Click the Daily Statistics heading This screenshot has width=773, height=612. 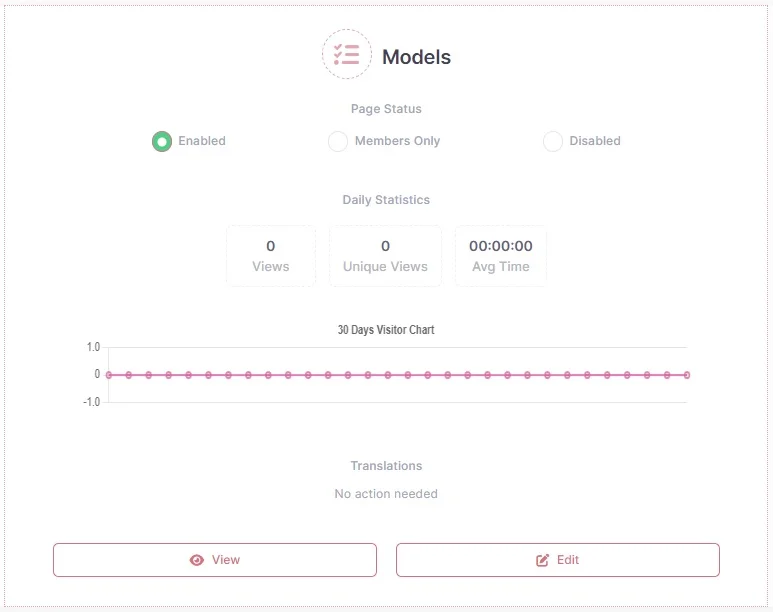(x=386, y=200)
